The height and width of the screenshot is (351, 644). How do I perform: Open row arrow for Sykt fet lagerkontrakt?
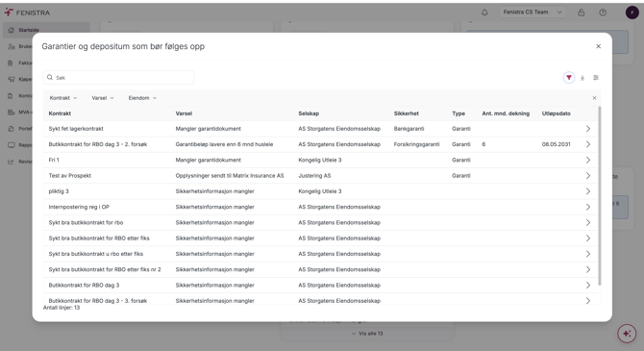pos(588,129)
